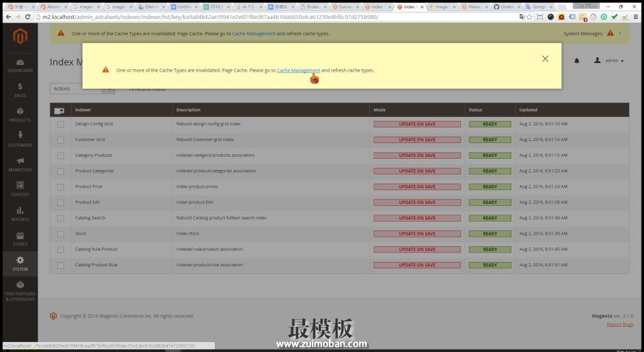
Task: Check the Product Price row checkbox
Action: [x=60, y=186]
